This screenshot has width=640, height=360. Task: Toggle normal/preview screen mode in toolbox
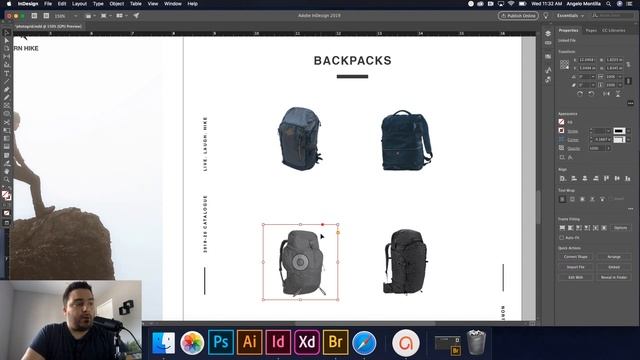coord(7,223)
